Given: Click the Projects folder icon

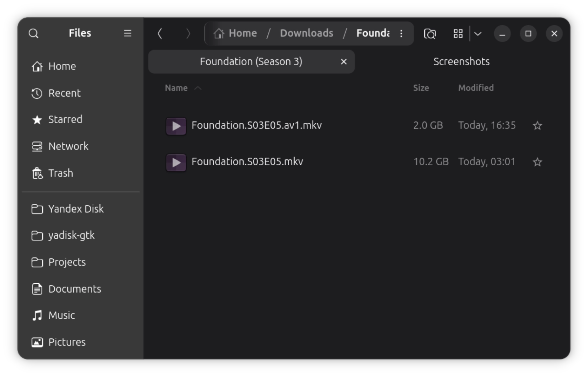Looking at the screenshot, I should (x=37, y=262).
